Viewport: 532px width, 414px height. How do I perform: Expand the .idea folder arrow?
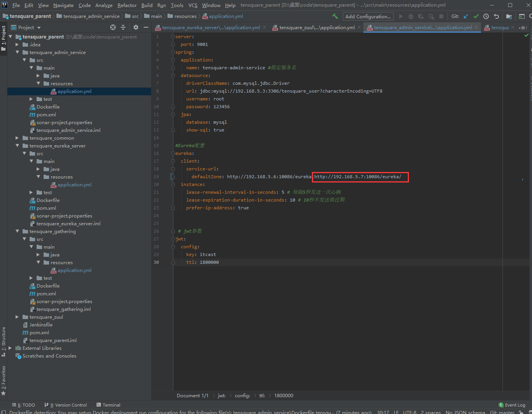click(x=17, y=45)
